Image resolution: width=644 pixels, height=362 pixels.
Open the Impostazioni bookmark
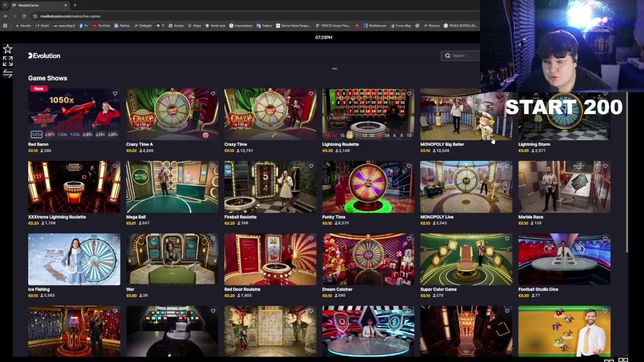[242, 26]
